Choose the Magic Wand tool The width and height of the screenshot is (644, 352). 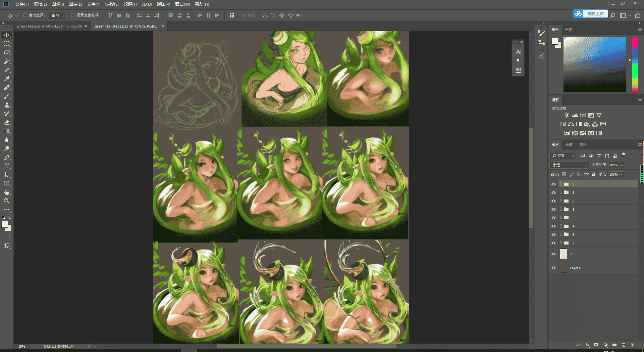coord(7,61)
